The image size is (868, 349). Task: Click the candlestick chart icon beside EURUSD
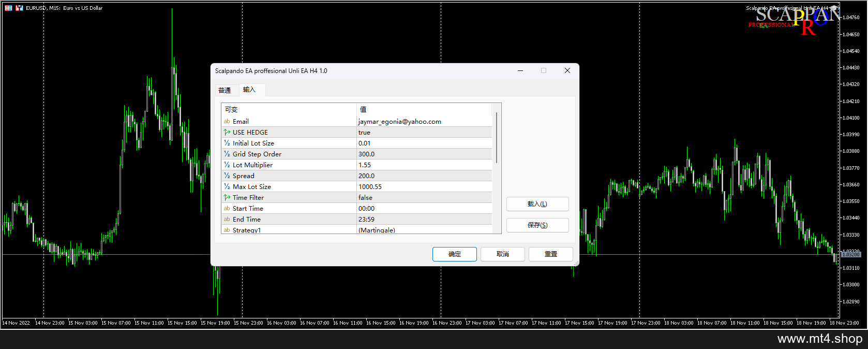[x=19, y=8]
